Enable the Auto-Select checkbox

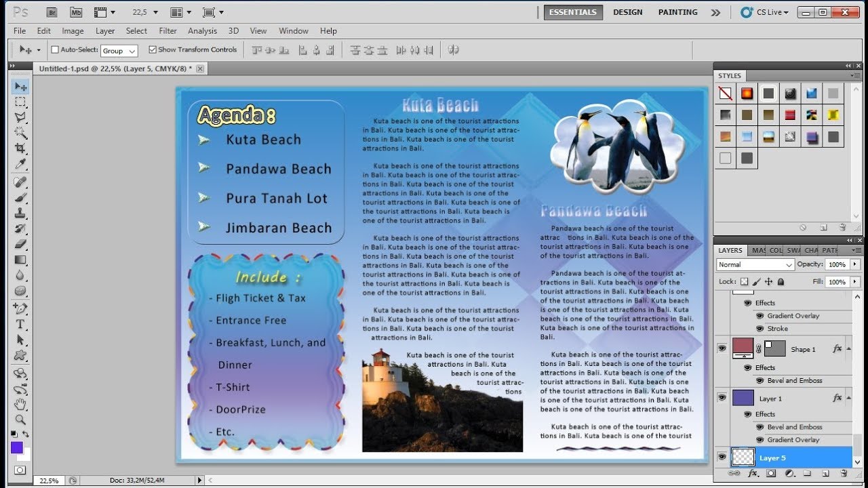(56, 49)
